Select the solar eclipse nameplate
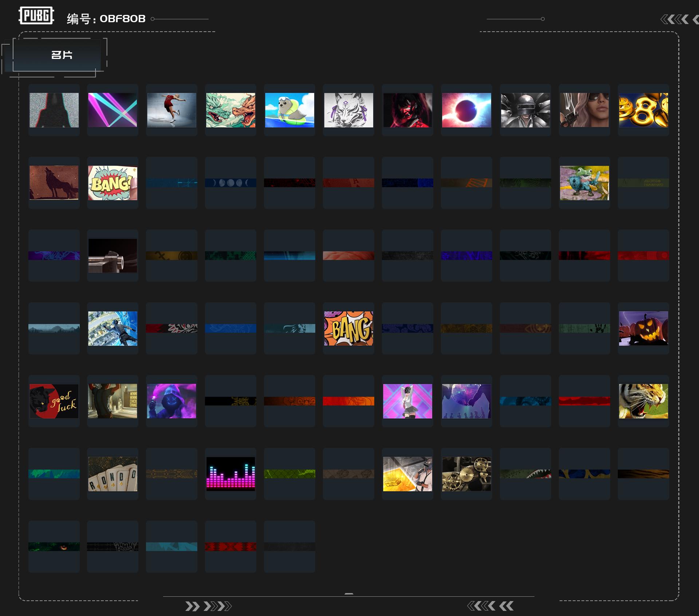Viewport: 699px width, 616px height. [466, 110]
